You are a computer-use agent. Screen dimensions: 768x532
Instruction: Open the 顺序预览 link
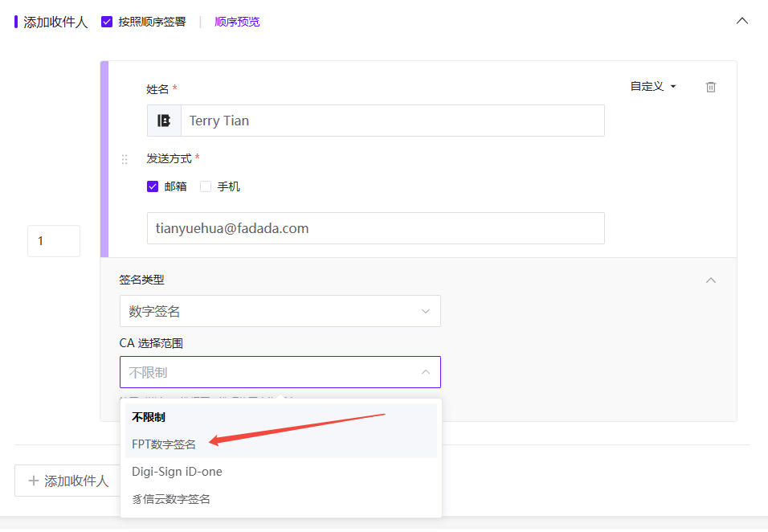point(237,22)
